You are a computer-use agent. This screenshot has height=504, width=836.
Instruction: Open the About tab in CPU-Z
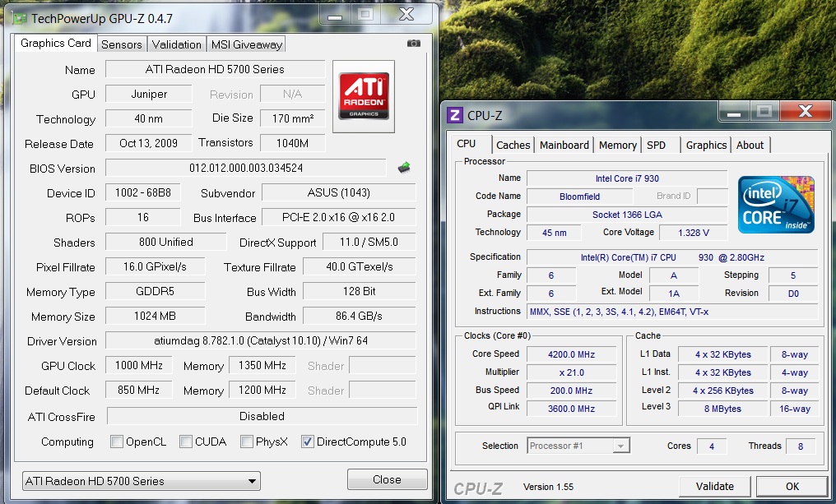pos(750,145)
